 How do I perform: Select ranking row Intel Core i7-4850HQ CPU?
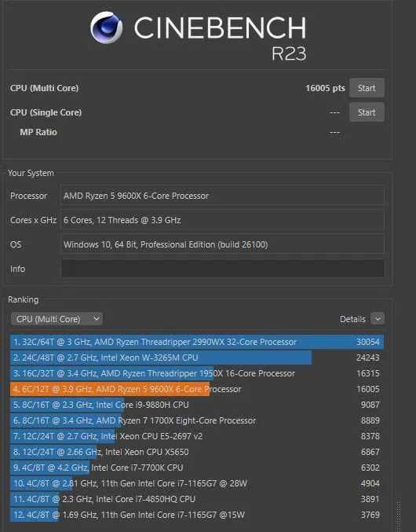pyautogui.click(x=197, y=499)
